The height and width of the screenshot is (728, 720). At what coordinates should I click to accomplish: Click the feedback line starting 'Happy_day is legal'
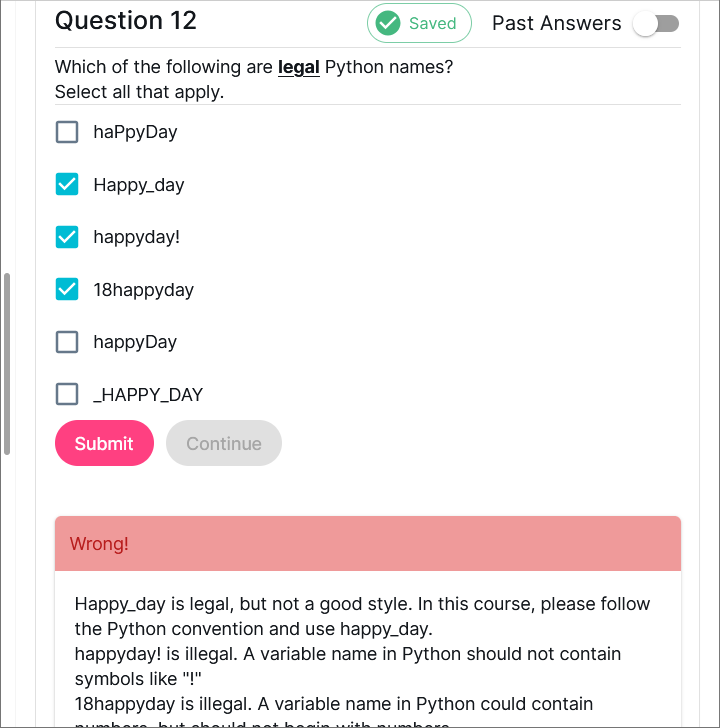point(362,604)
